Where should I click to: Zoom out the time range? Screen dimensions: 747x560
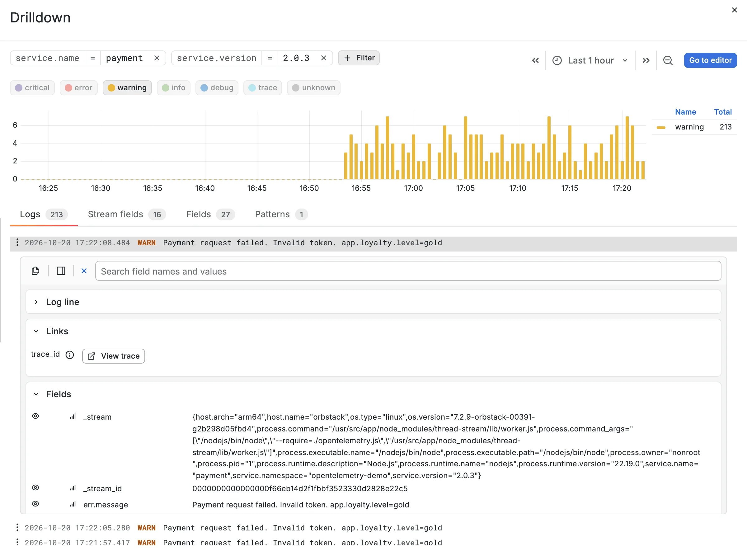pos(668,60)
